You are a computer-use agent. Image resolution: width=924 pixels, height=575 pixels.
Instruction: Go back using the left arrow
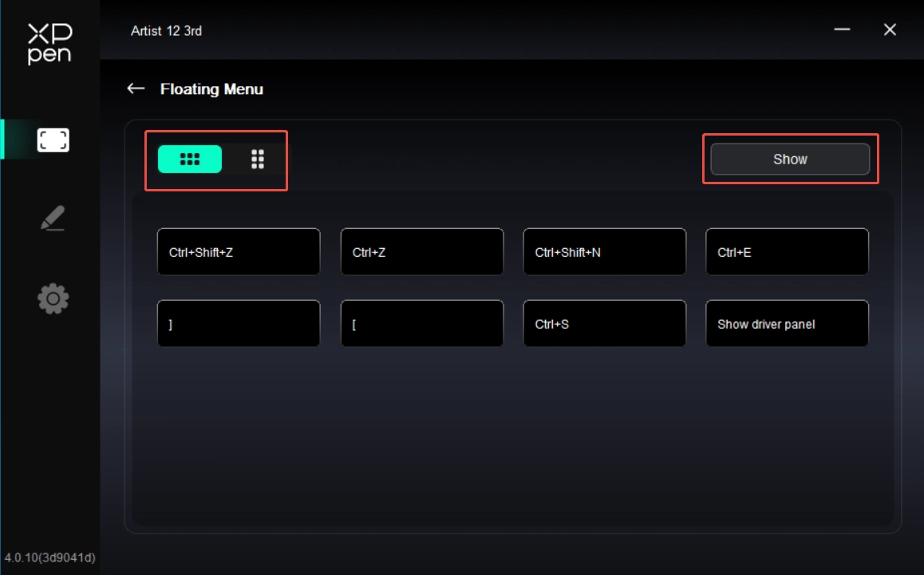pos(136,89)
